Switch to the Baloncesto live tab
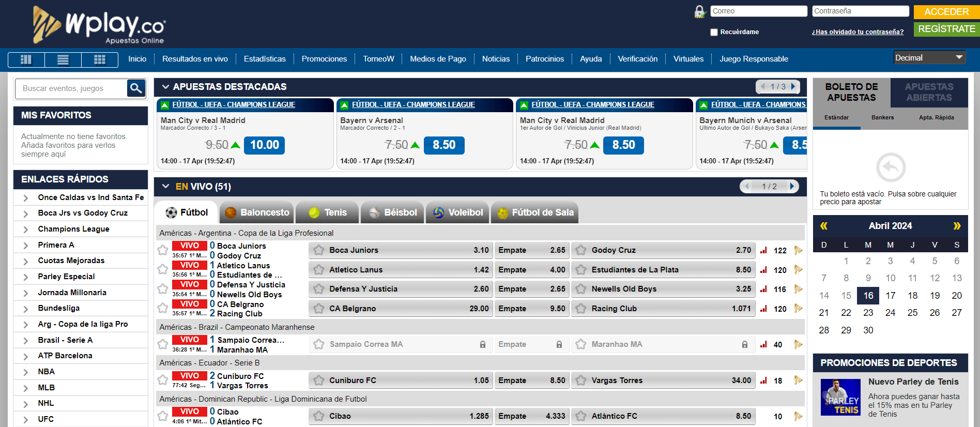Image resolution: width=980 pixels, height=427 pixels. [x=257, y=212]
